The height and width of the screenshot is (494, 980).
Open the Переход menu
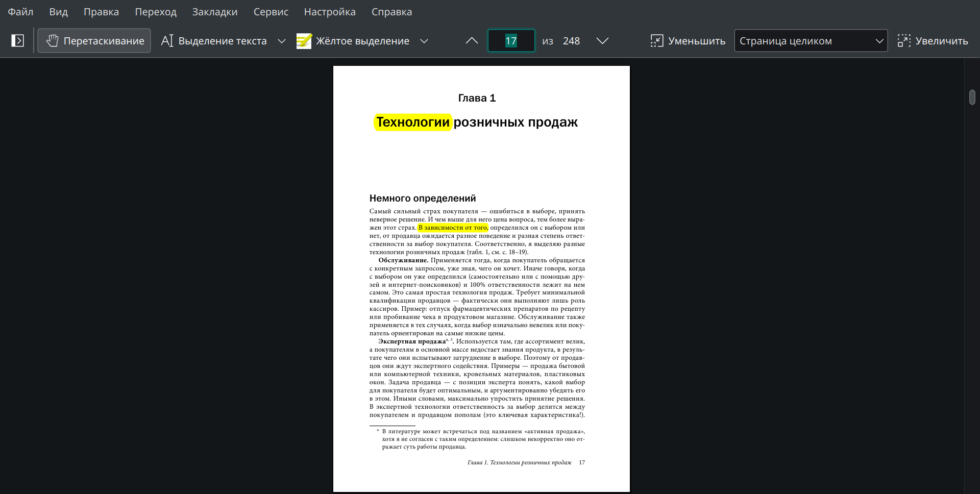pyautogui.click(x=156, y=12)
